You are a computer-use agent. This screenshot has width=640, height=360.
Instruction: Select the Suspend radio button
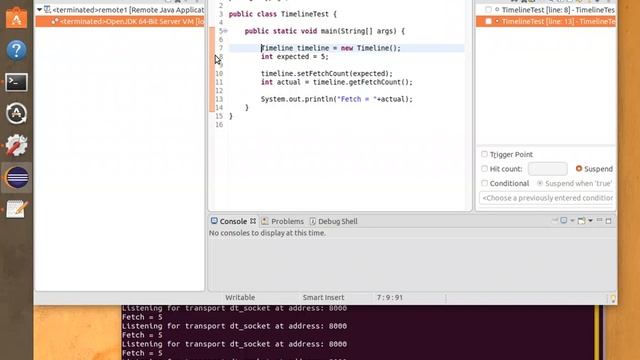(579, 168)
